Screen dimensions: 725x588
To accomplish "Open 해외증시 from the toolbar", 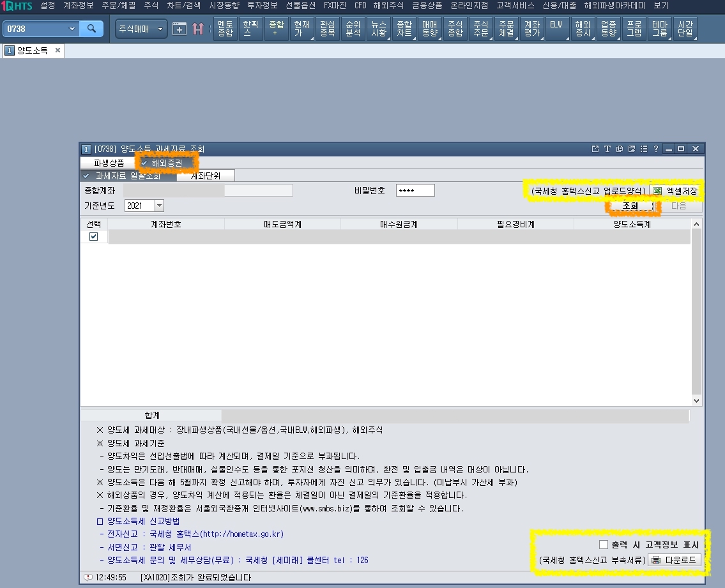I will (583, 29).
